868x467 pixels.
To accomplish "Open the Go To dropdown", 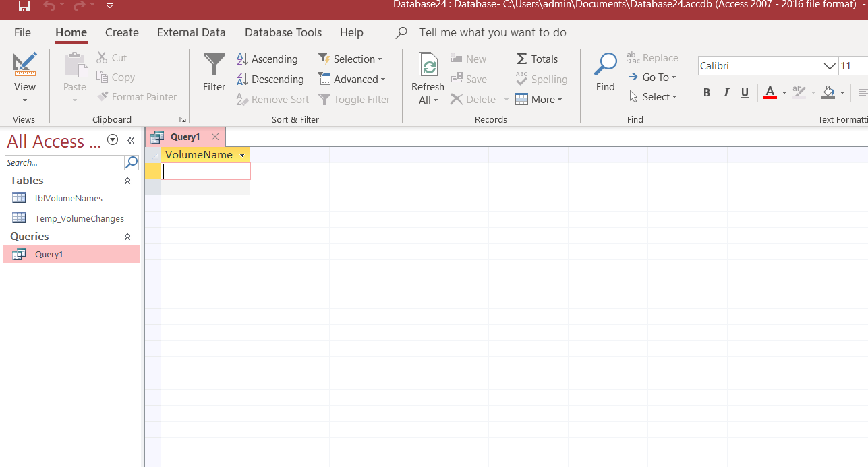I will coord(652,77).
